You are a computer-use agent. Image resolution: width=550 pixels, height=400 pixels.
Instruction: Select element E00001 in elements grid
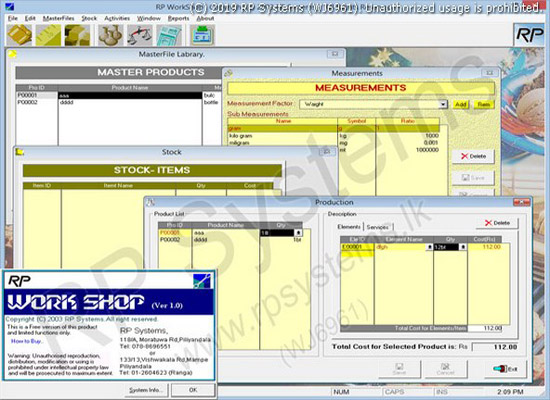[x=357, y=247]
